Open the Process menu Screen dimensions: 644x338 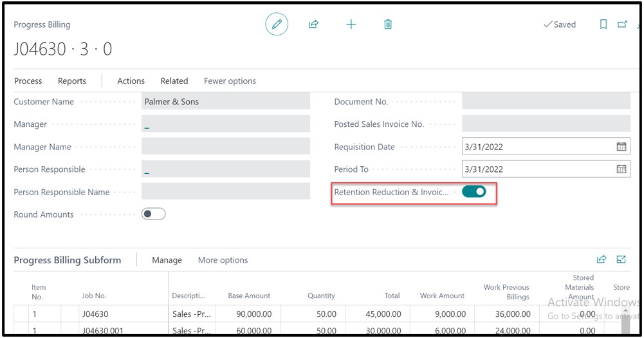(x=28, y=81)
